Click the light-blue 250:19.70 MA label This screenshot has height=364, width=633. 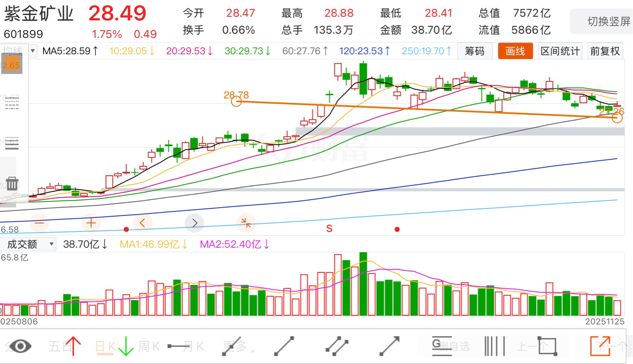(x=427, y=51)
